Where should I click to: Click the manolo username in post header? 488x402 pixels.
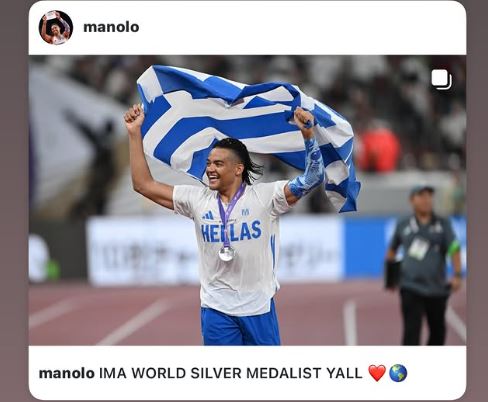pyautogui.click(x=111, y=27)
